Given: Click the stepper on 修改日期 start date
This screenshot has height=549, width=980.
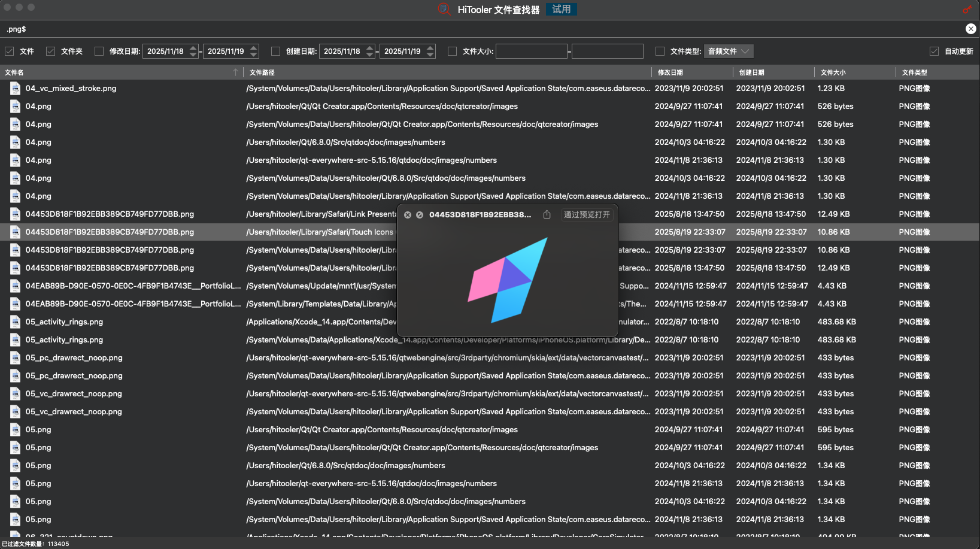Looking at the screenshot, I should (x=193, y=51).
